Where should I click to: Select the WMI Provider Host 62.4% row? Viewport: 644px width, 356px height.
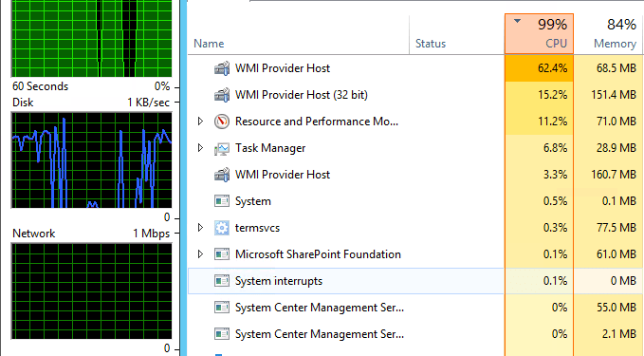click(415, 68)
